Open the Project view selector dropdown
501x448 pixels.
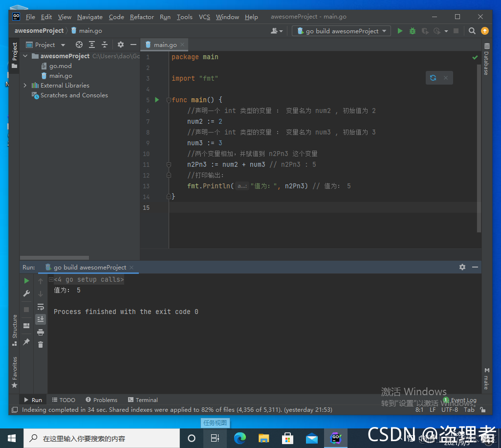[45, 45]
